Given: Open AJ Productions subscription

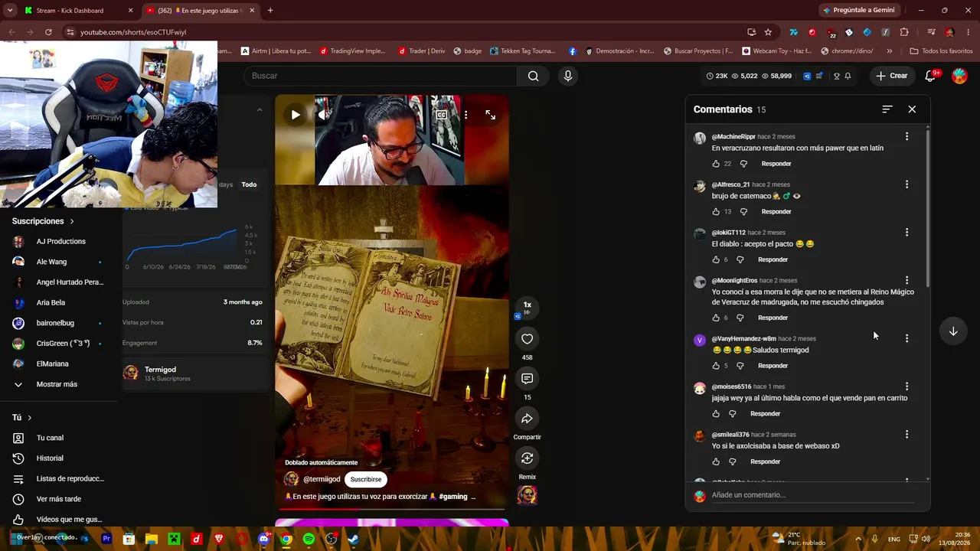Looking at the screenshot, I should pos(60,242).
